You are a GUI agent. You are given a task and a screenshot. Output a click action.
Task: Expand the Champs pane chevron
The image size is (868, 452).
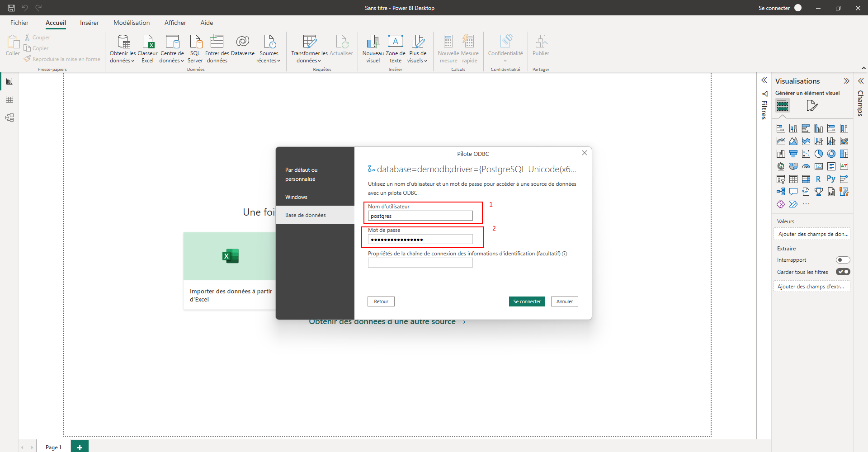tap(861, 81)
